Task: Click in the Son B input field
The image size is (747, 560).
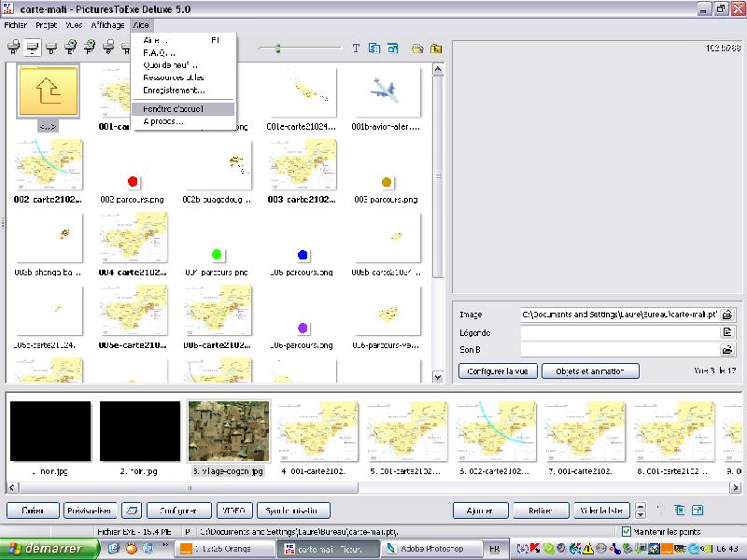Action: coord(620,350)
